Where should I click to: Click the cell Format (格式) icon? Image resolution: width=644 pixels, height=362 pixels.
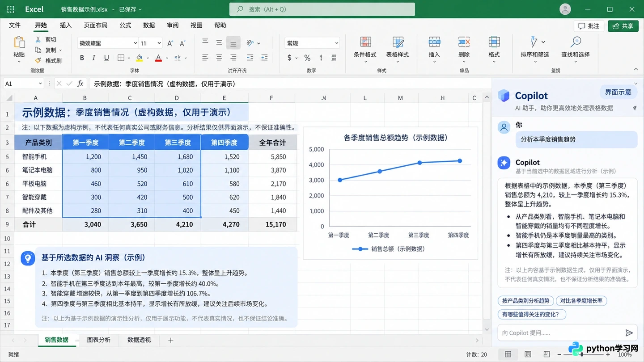coord(494,42)
